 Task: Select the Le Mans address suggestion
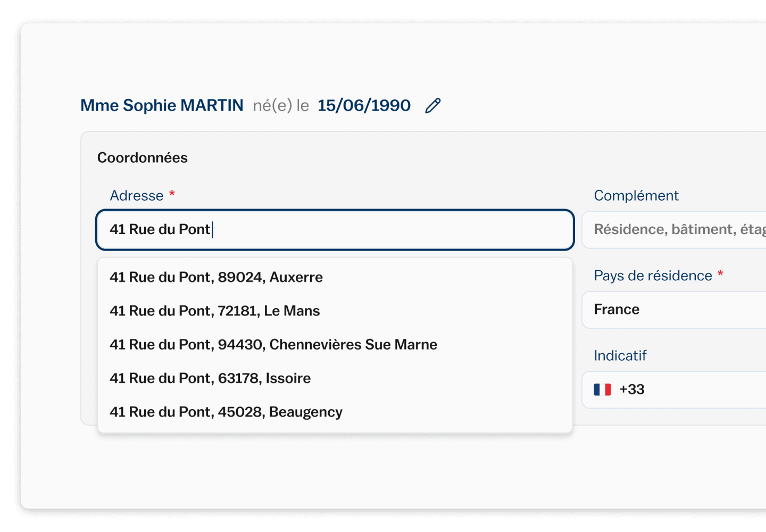[x=214, y=311]
